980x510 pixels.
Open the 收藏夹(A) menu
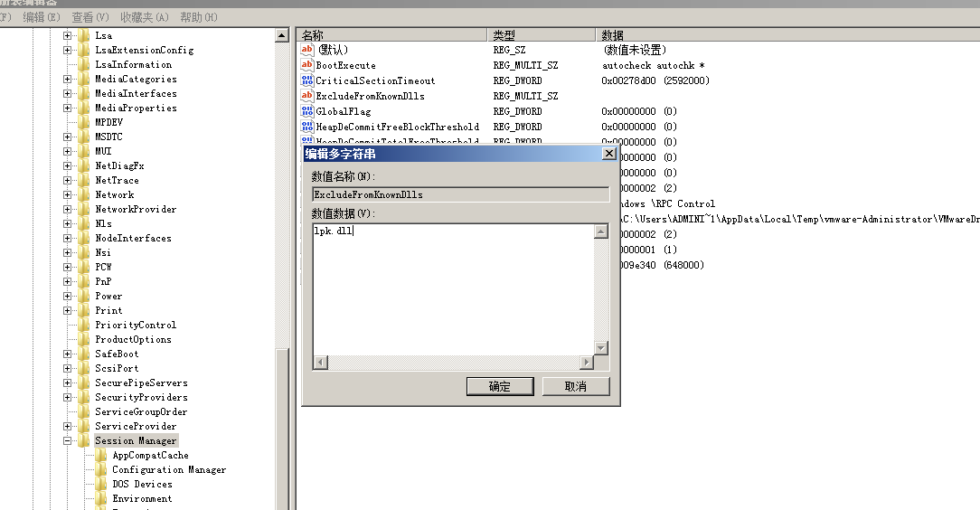pyautogui.click(x=145, y=17)
